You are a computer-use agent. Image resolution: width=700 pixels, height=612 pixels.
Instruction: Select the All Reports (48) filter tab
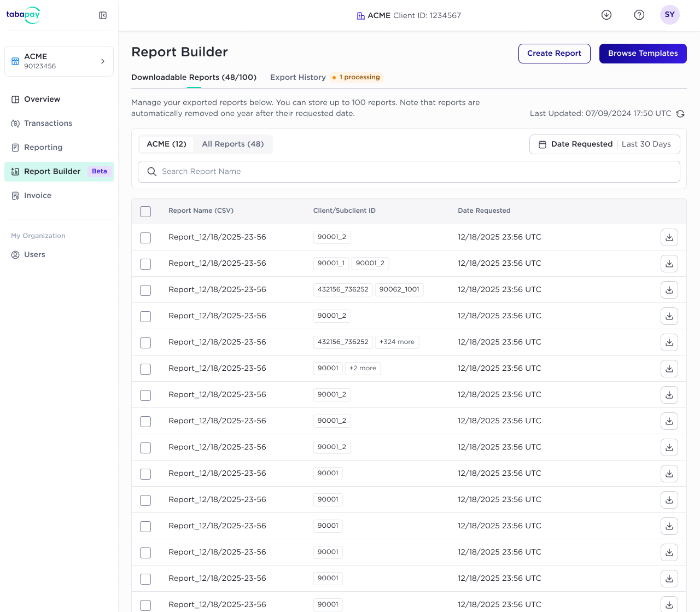(233, 144)
